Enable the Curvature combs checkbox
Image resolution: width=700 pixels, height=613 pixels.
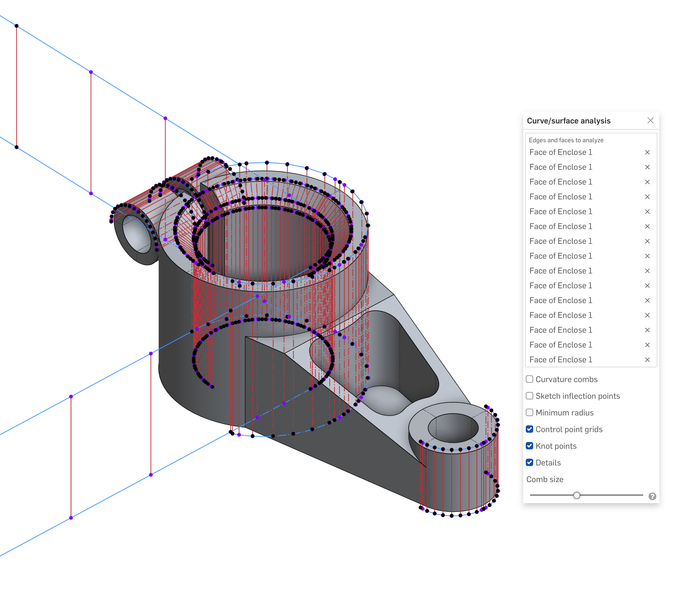(x=529, y=379)
